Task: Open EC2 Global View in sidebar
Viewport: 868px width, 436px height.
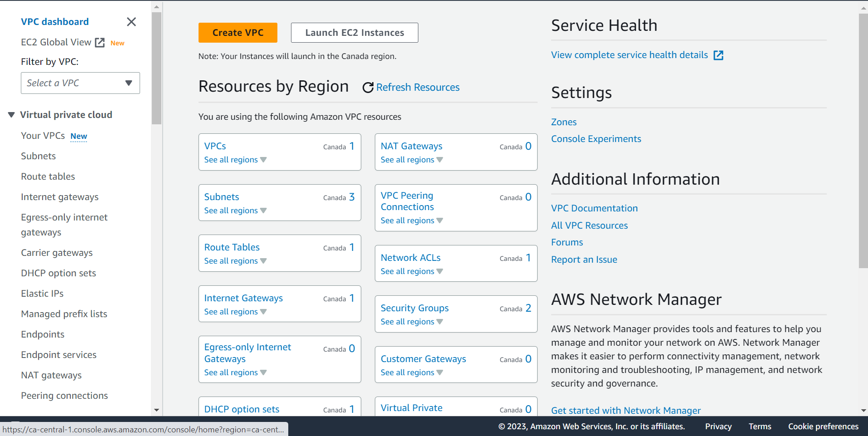Action: pyautogui.click(x=56, y=42)
